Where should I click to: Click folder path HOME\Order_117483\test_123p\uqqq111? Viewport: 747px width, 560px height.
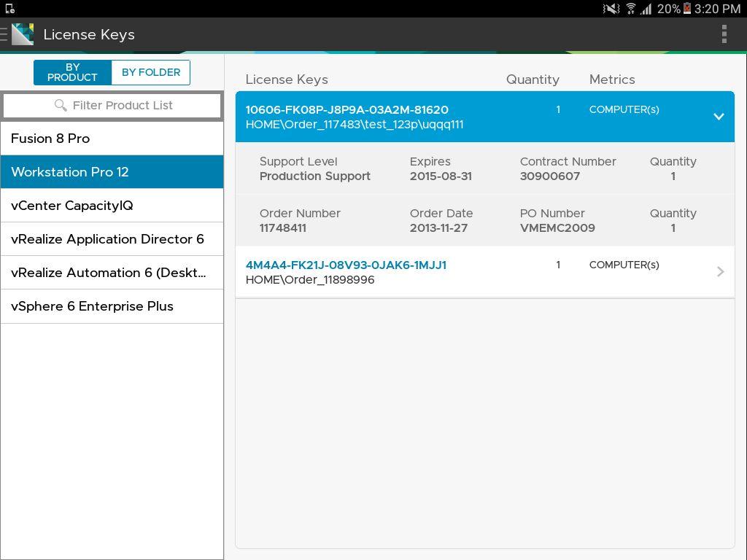click(x=355, y=124)
